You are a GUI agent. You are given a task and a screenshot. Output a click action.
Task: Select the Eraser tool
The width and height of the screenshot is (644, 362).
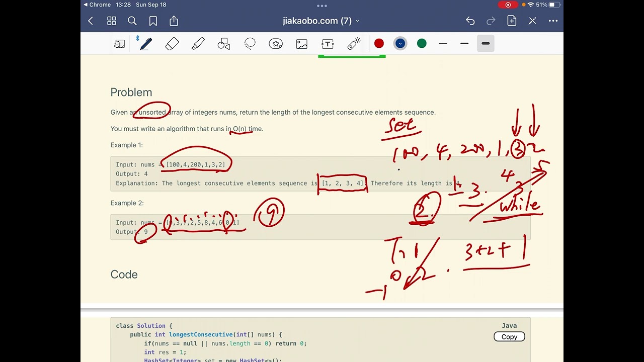(x=172, y=44)
